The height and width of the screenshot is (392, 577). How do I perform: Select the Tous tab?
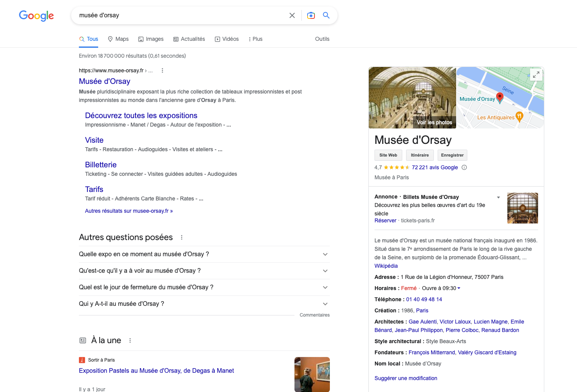pos(89,39)
